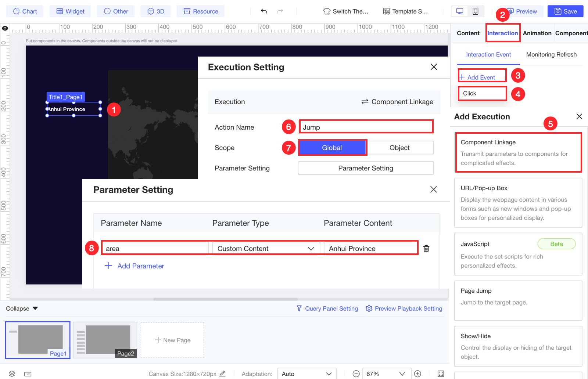Viewport: 588px width, 379px height.
Task: Open the 67% zoom level dropdown
Action: 386,374
